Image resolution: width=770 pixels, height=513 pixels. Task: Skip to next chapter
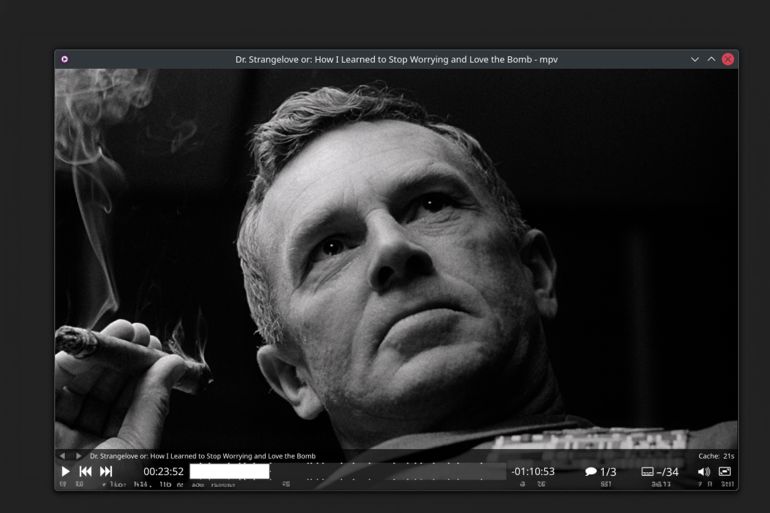point(106,471)
